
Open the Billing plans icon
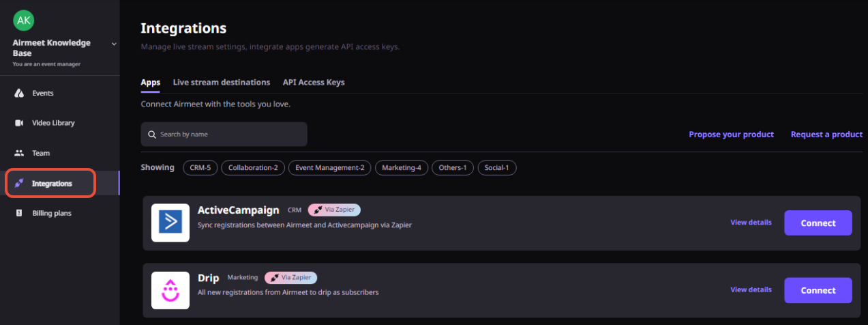tap(19, 213)
